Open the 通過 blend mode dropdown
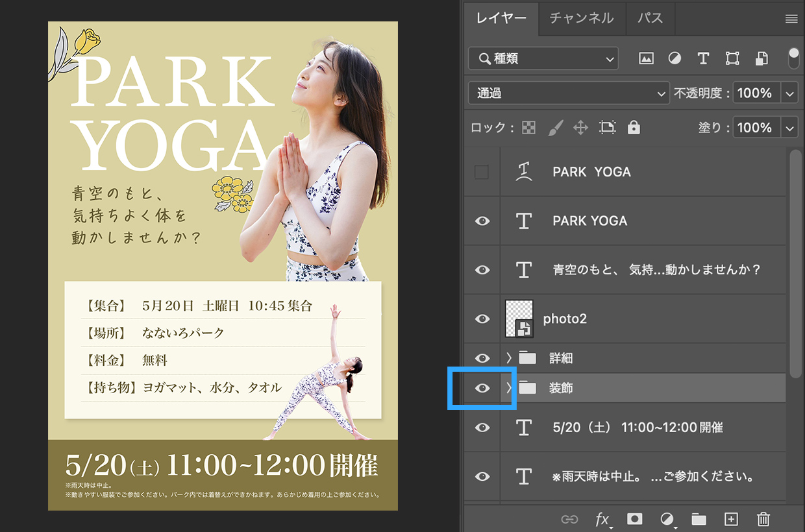 (568, 93)
